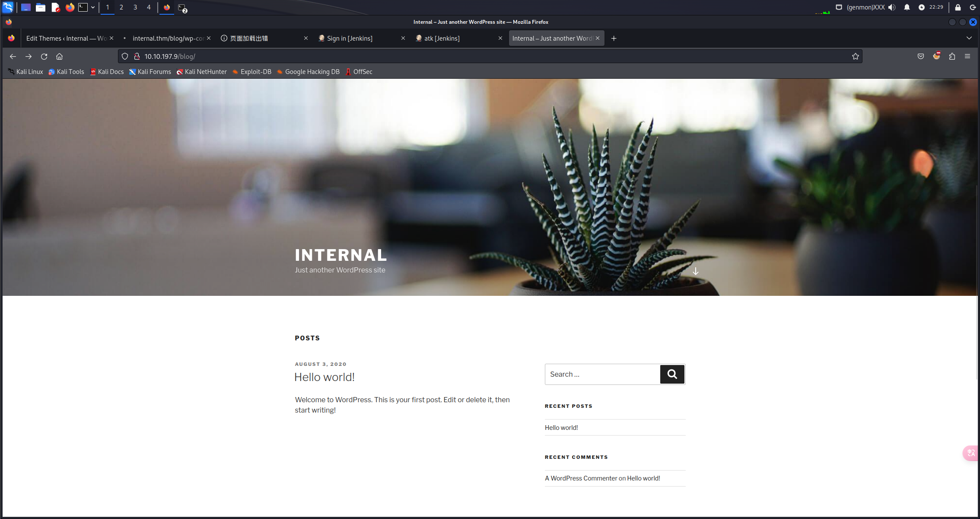Viewport: 980px width, 519px height.
Task: Click the browser home icon
Action: point(60,57)
